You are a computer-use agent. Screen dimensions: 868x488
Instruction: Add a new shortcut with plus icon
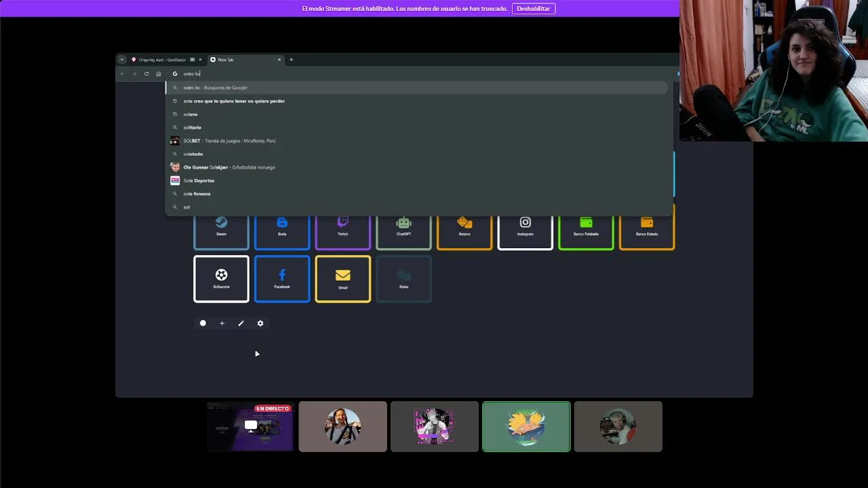tap(222, 323)
